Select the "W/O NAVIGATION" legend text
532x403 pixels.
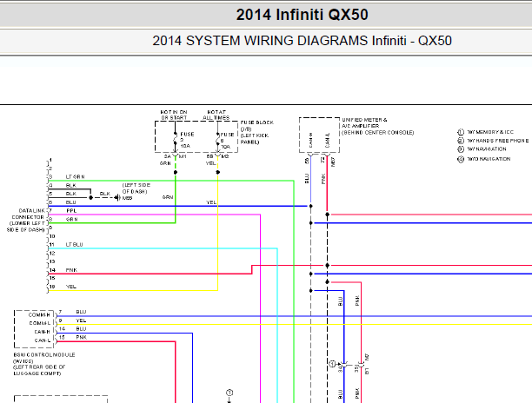[489, 159]
